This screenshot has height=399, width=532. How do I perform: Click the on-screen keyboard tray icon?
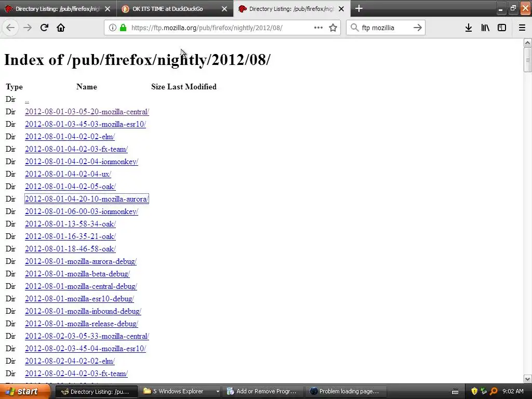click(x=455, y=392)
